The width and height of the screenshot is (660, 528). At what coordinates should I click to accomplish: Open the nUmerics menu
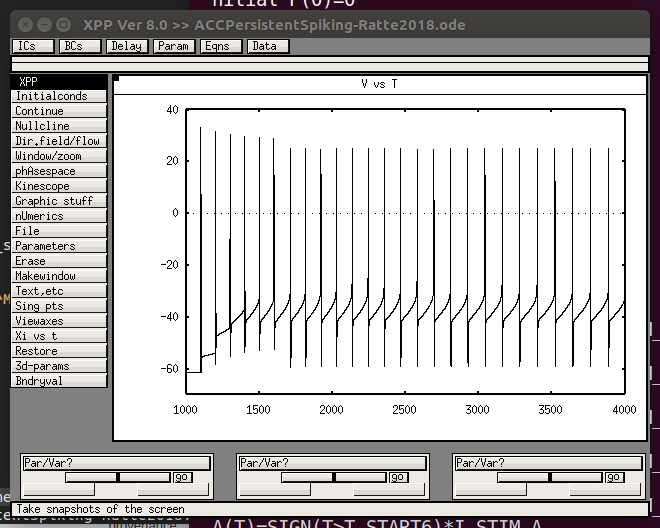pyautogui.click(x=59, y=216)
